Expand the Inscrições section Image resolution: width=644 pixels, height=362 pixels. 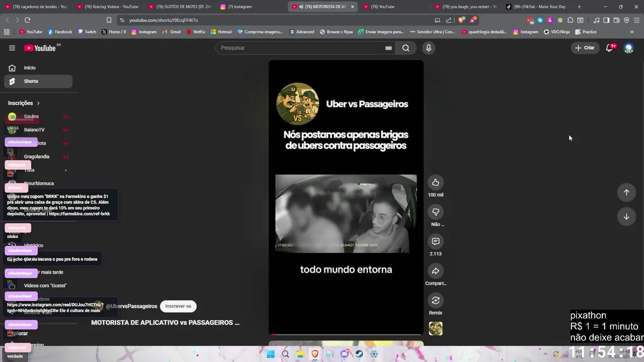24,103
